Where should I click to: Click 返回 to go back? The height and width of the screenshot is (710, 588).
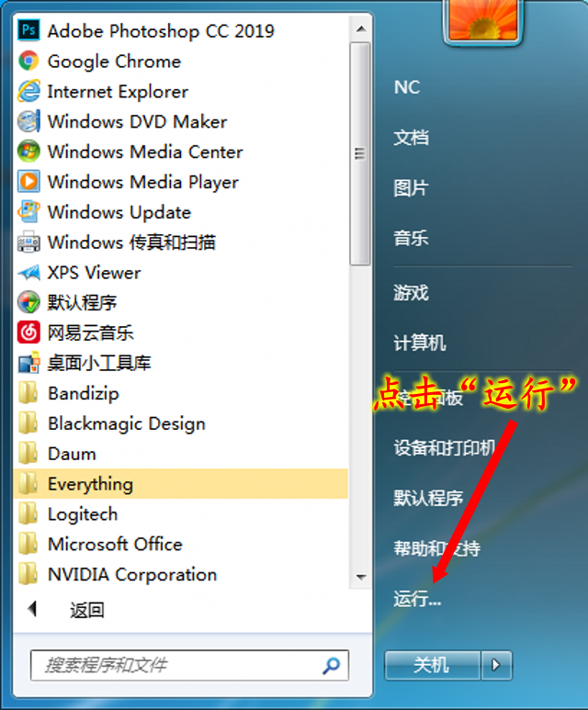point(87,610)
